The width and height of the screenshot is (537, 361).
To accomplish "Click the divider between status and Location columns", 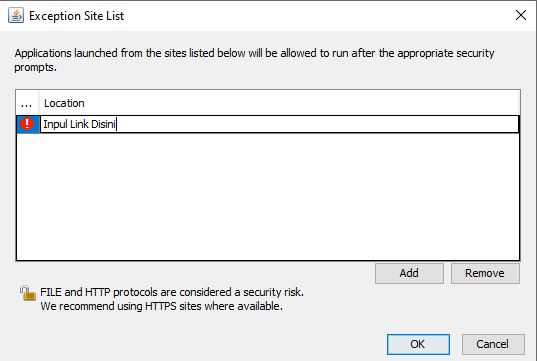I will click(39, 103).
